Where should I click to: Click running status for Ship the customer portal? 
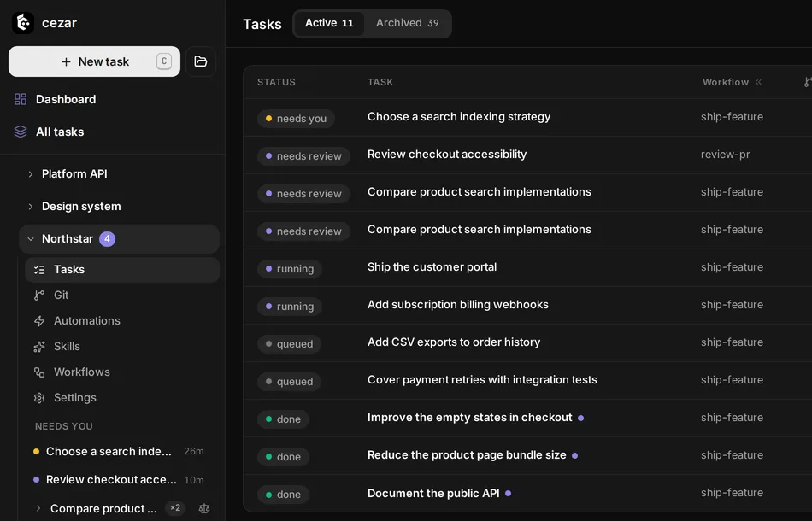pos(290,269)
